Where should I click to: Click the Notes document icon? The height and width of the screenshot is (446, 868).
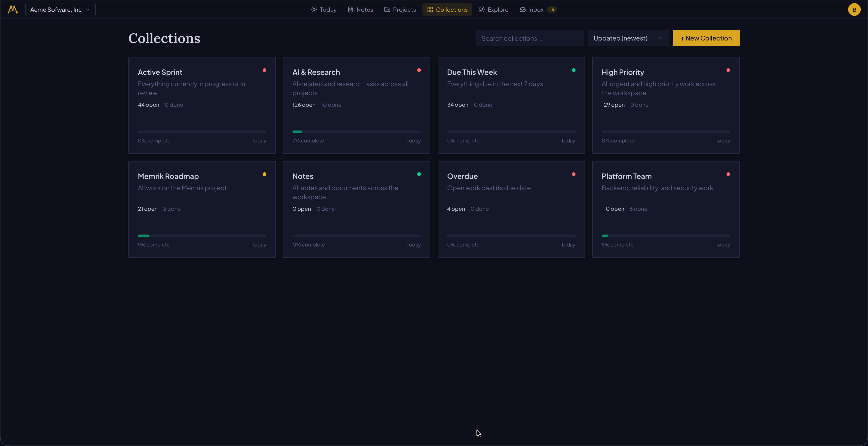point(350,9)
